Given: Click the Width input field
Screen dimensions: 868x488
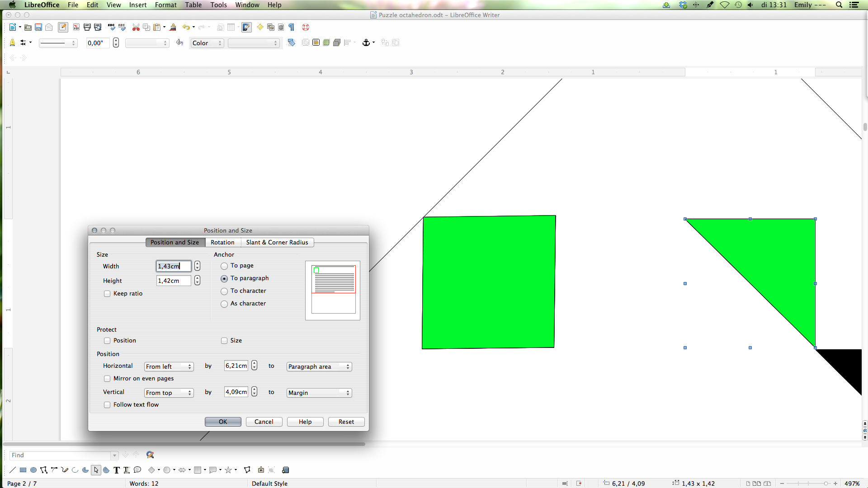Looking at the screenshot, I should click(x=173, y=266).
